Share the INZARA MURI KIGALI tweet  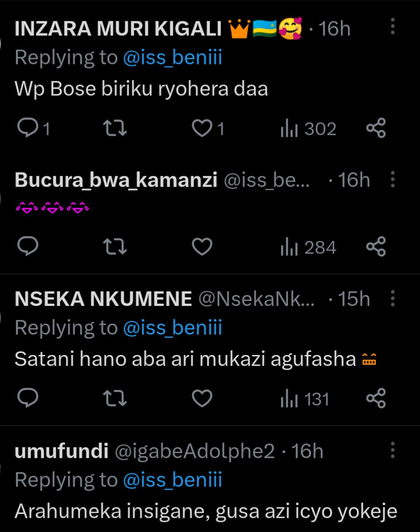[376, 129]
